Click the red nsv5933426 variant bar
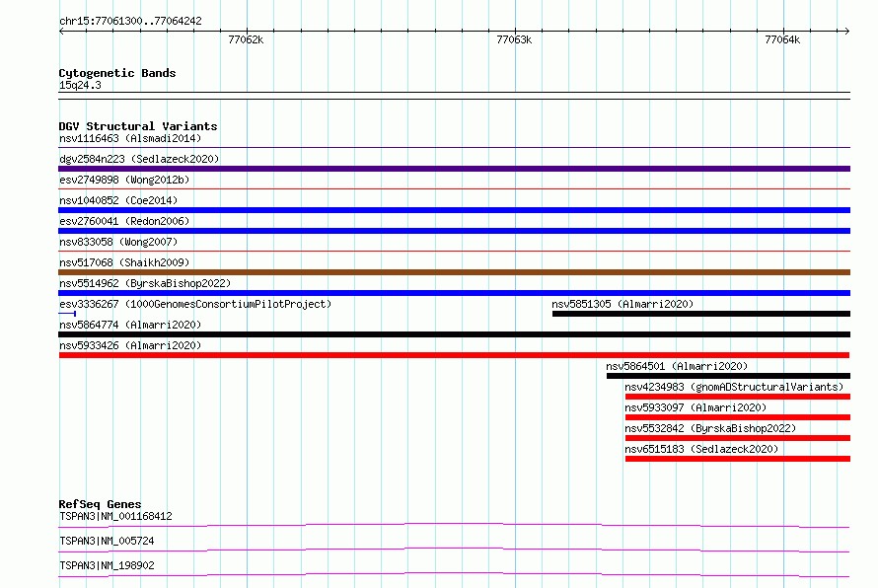The width and height of the screenshot is (878, 588). 454,355
